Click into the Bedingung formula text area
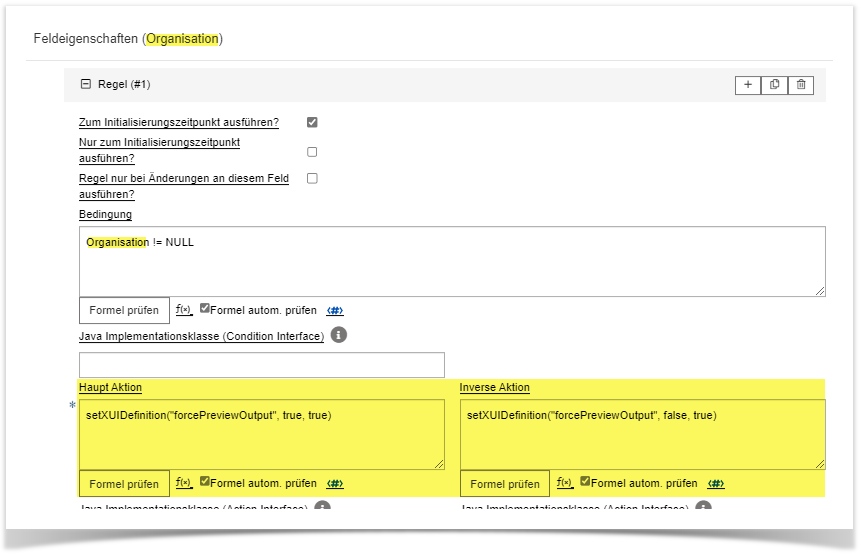This screenshot has width=867, height=558. coord(452,262)
